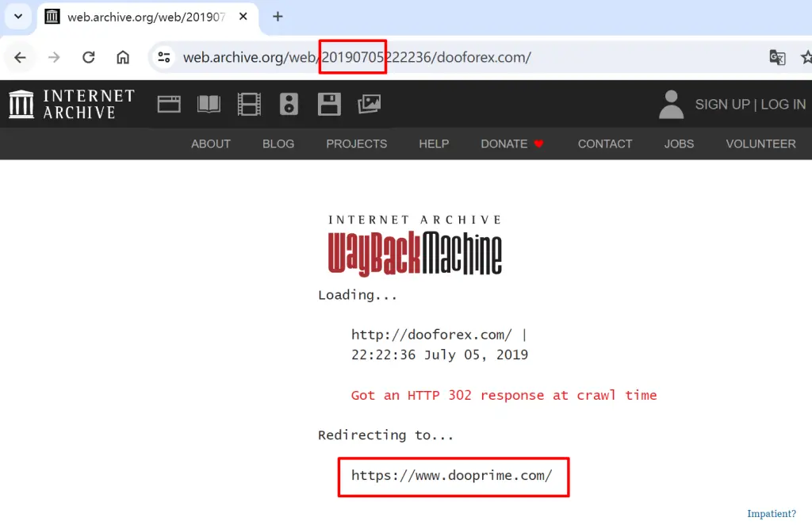Click the http://dooforex.com/ text
Viewport: 812px width, 529px height.
click(431, 335)
